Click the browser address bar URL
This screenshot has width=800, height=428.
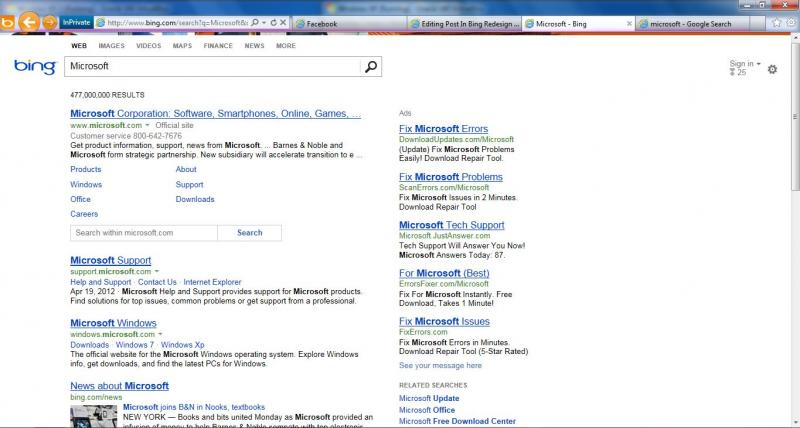177,23
